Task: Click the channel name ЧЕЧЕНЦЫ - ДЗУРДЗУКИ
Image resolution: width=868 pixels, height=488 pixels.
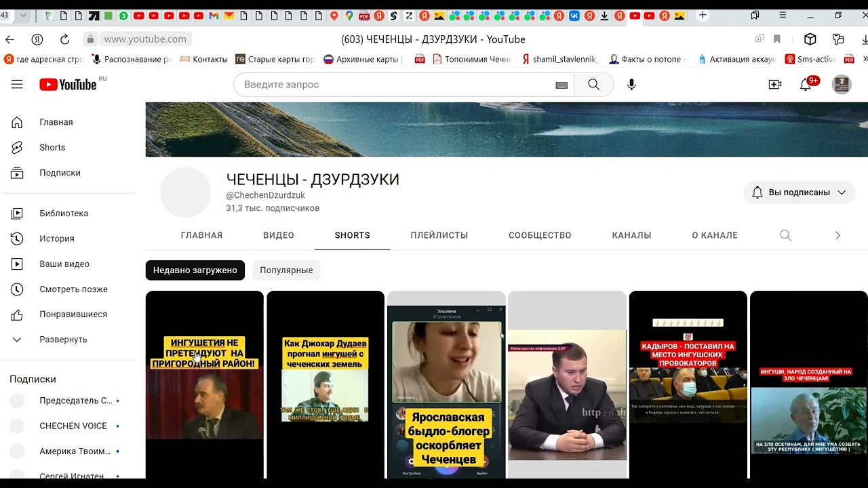Action: coord(313,180)
